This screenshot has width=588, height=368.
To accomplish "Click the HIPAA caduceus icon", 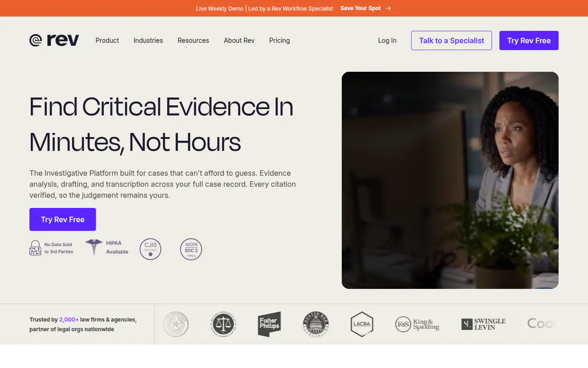I will click(x=94, y=247).
